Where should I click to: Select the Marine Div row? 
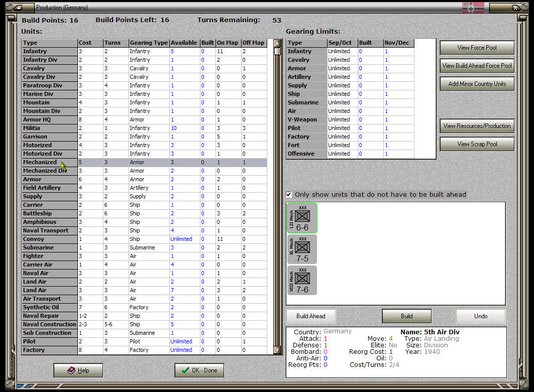point(144,94)
